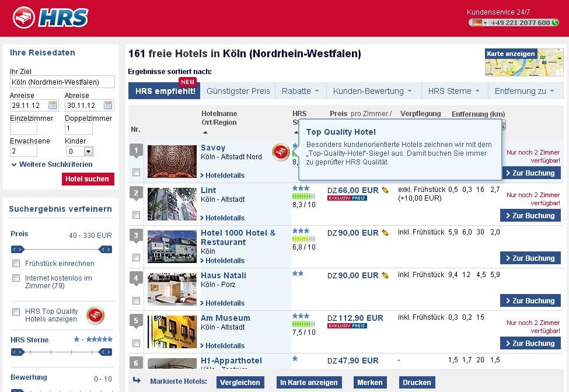Image resolution: width=569 pixels, height=392 pixels.
Task: Click the Exklusiv Preis badge for Am Museum
Action: coord(347,325)
